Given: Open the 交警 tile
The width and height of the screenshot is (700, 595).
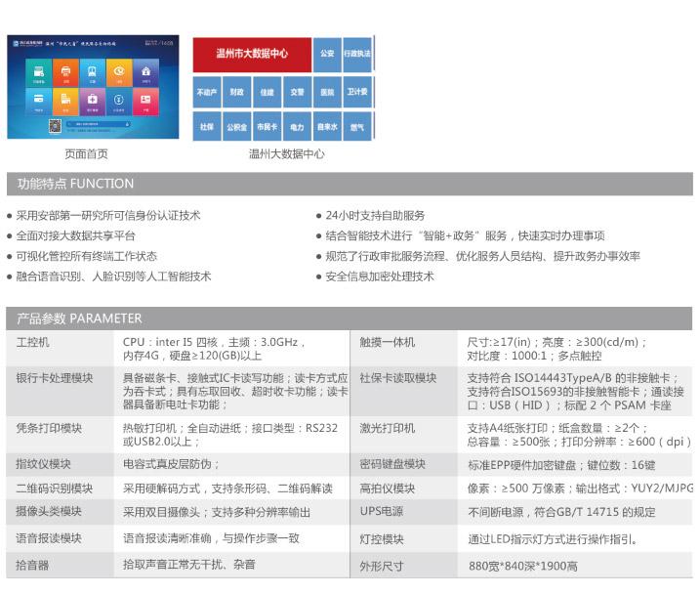Looking at the screenshot, I should pos(297,92).
